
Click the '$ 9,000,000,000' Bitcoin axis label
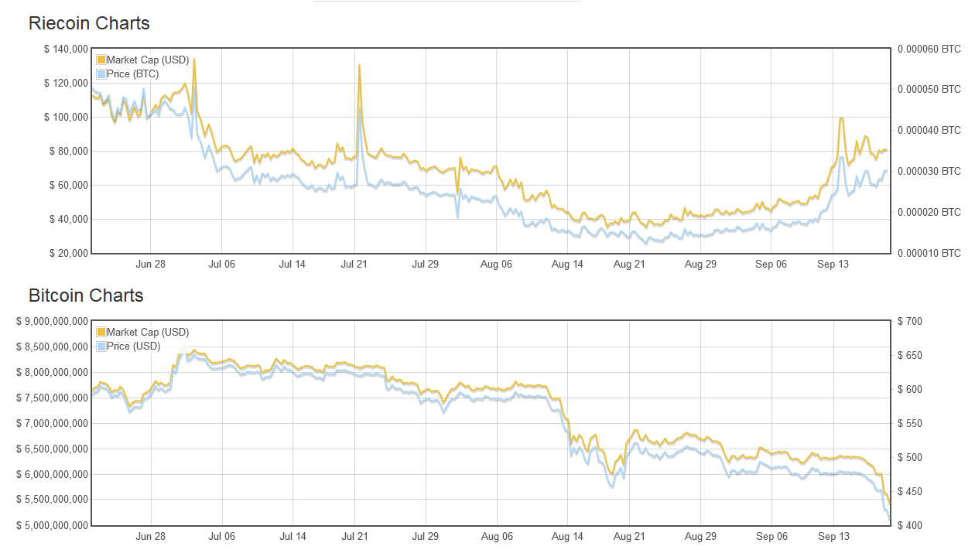(52, 322)
